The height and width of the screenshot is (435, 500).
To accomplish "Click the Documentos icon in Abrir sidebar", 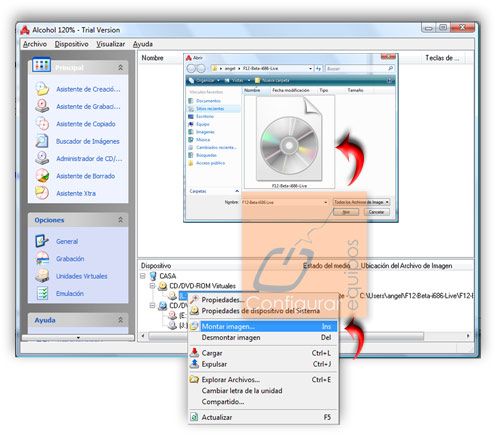I will coord(191,101).
